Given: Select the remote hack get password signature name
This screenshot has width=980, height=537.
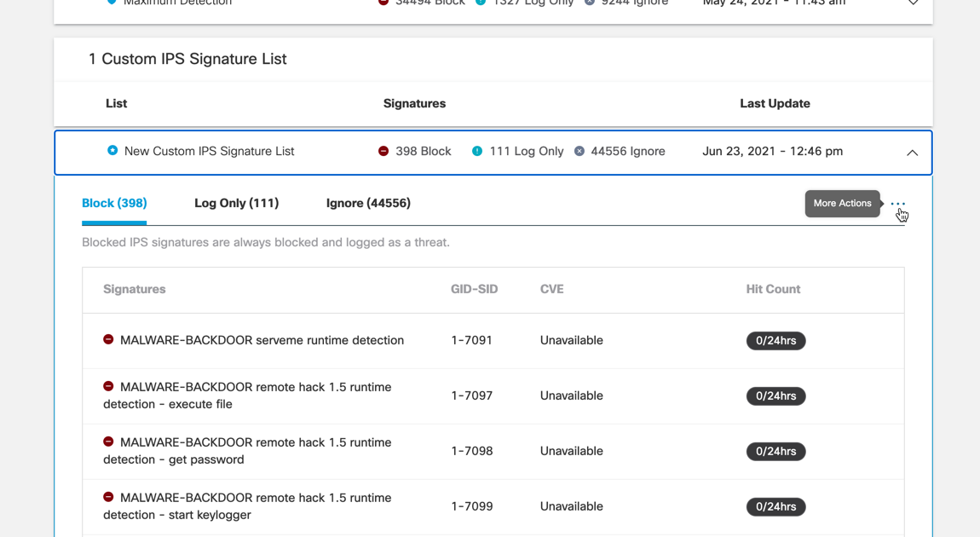Looking at the screenshot, I should pos(247,451).
